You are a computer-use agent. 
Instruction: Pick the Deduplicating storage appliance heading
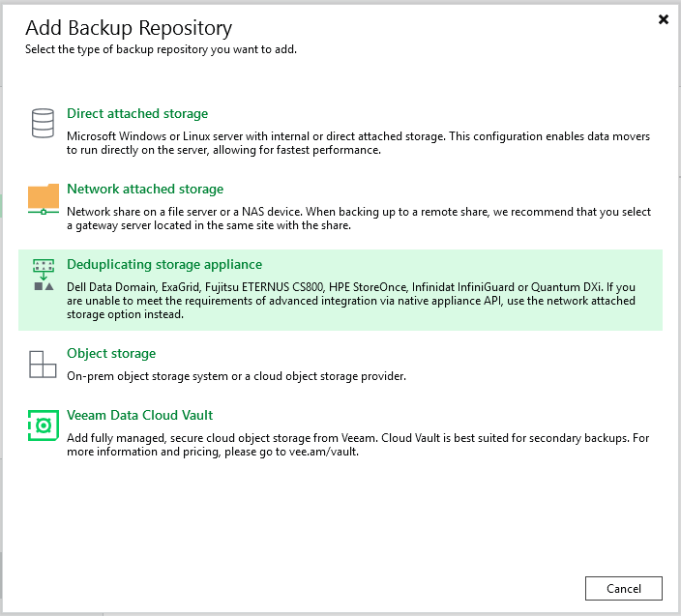[x=163, y=265]
